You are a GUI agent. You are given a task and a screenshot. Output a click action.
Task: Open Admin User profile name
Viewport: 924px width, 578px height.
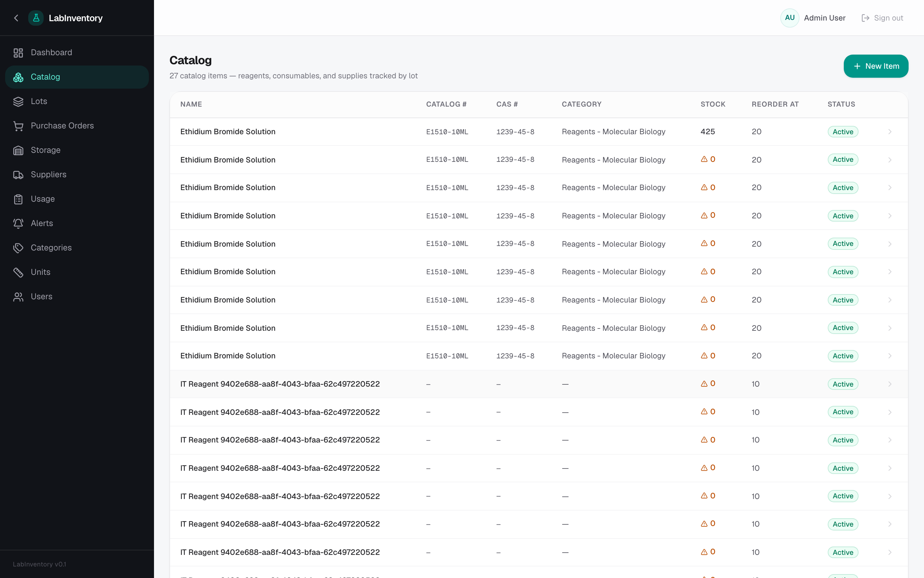[x=825, y=18]
